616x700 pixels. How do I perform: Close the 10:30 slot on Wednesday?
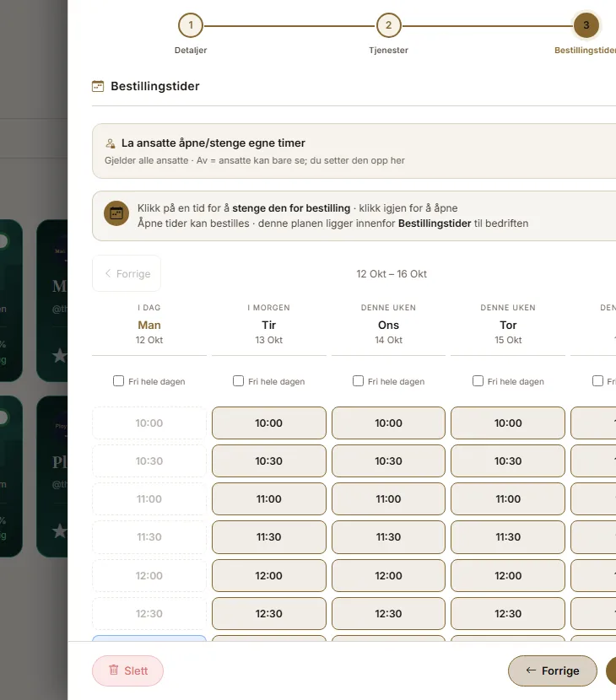tap(388, 460)
